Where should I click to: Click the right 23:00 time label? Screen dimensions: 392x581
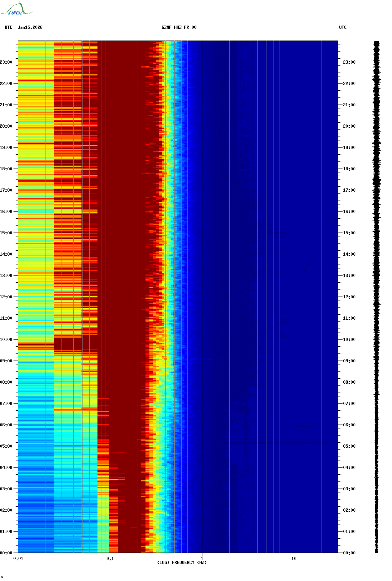point(349,62)
